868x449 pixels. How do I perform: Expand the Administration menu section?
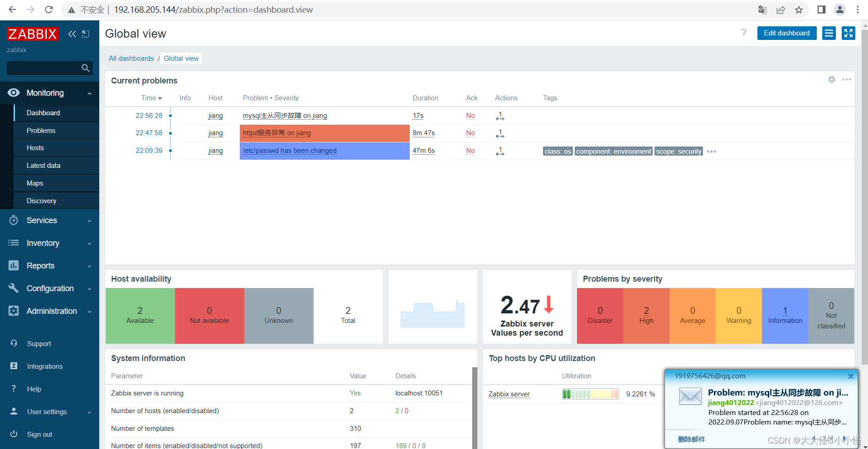click(x=89, y=312)
